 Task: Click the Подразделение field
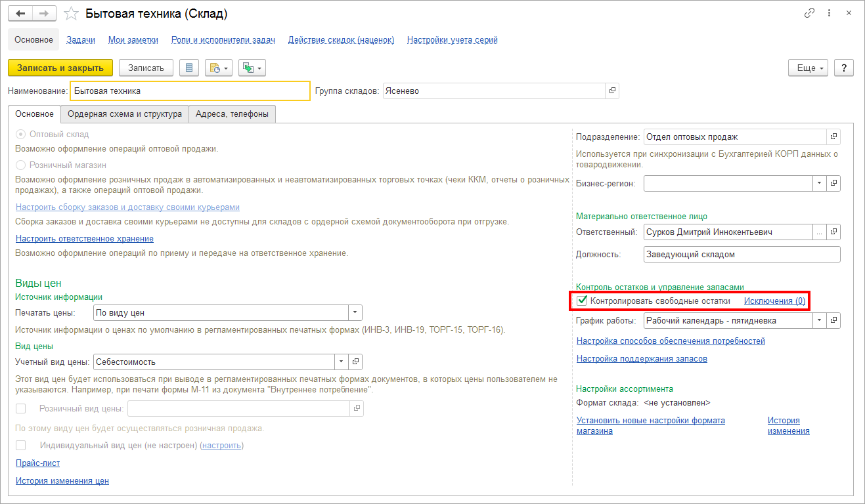pos(735,136)
